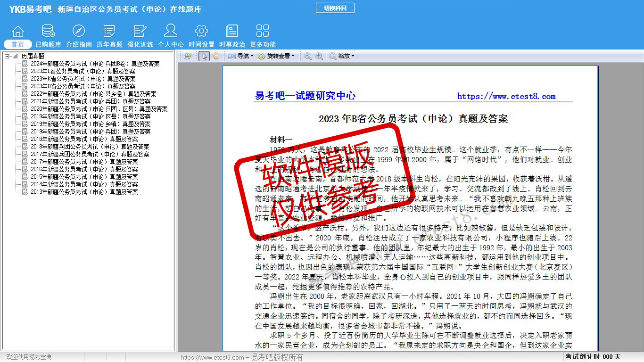This screenshot has height=362, width=644.
Task: Click 易考吧—试题研究中心 document header text
Action: click(305, 96)
